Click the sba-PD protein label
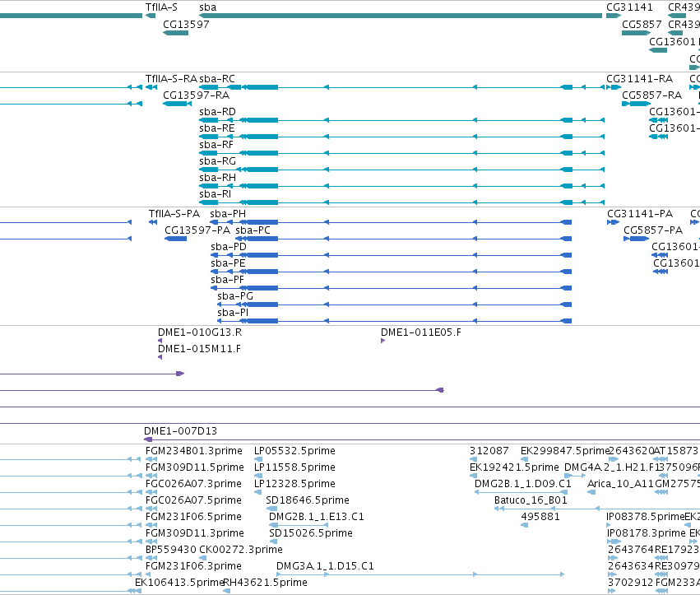The width and height of the screenshot is (700, 595). point(229,247)
